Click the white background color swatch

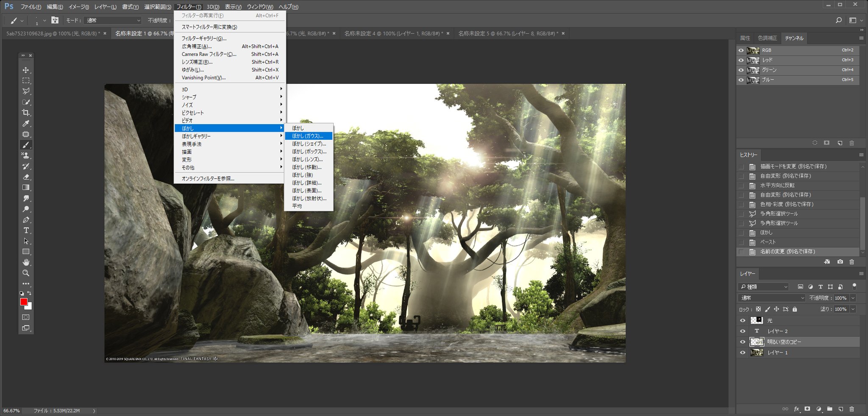click(x=29, y=307)
